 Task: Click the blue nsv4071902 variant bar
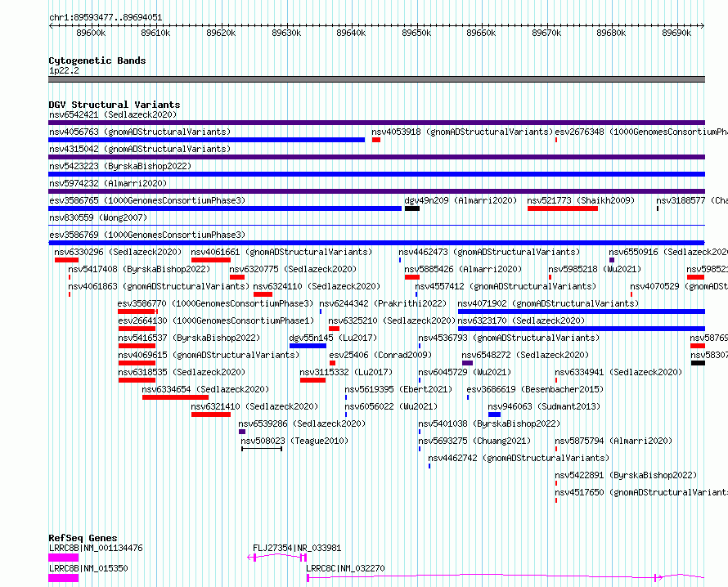(582, 311)
